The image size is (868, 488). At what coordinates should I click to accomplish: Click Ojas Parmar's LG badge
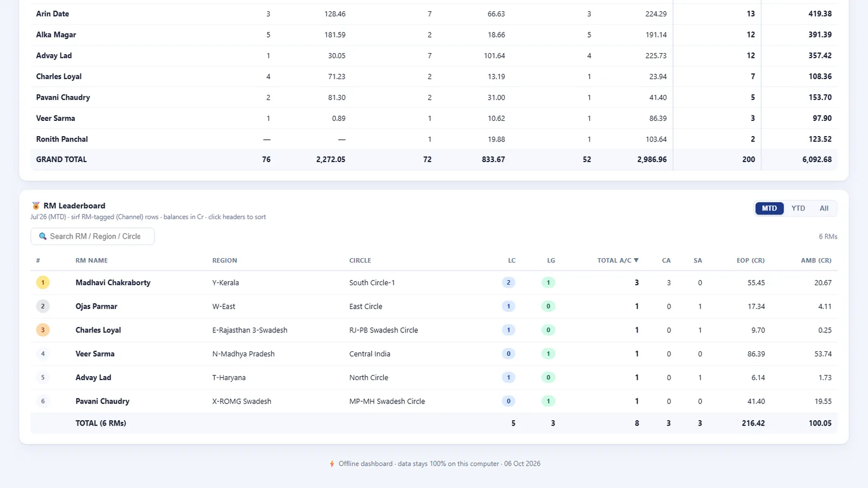(548, 306)
